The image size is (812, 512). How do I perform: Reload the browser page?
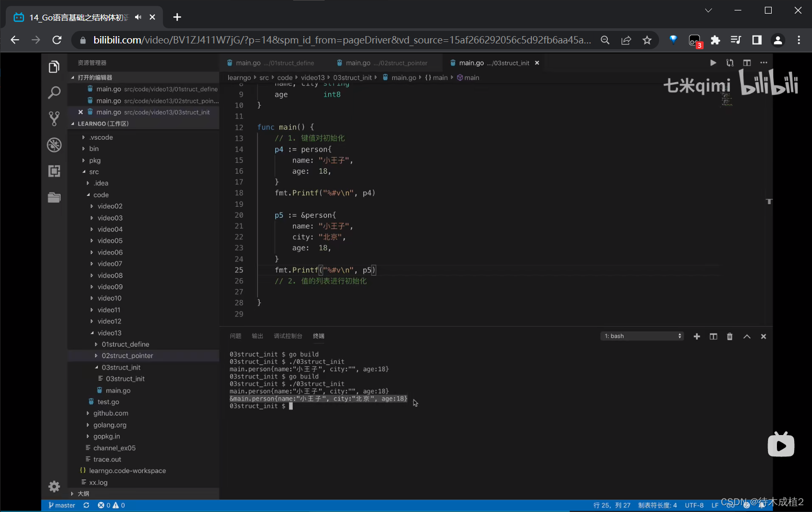click(57, 40)
